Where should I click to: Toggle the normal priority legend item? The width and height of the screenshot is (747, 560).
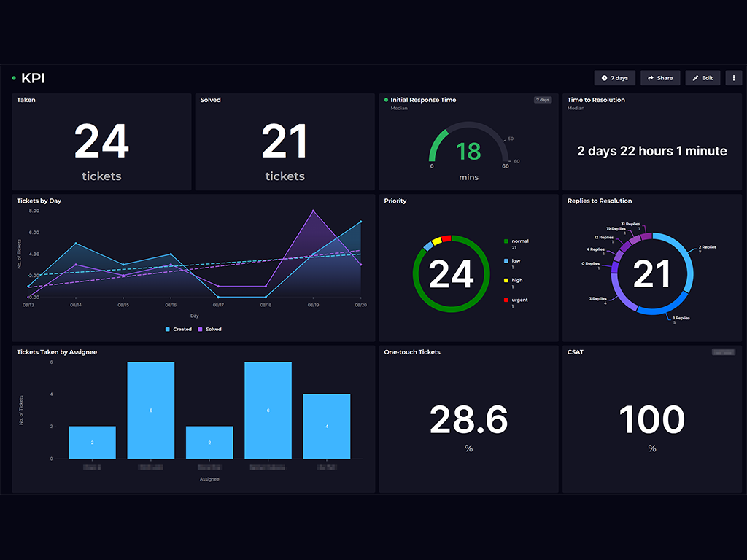[519, 241]
